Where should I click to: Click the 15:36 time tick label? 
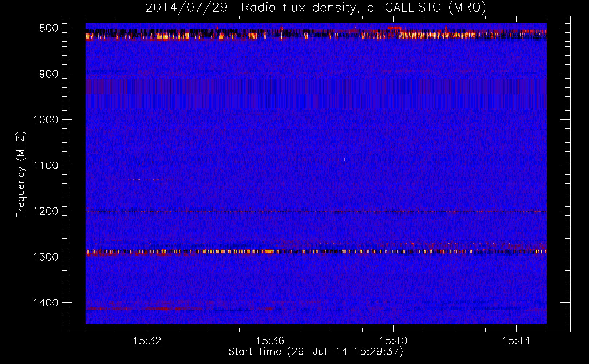point(270,341)
